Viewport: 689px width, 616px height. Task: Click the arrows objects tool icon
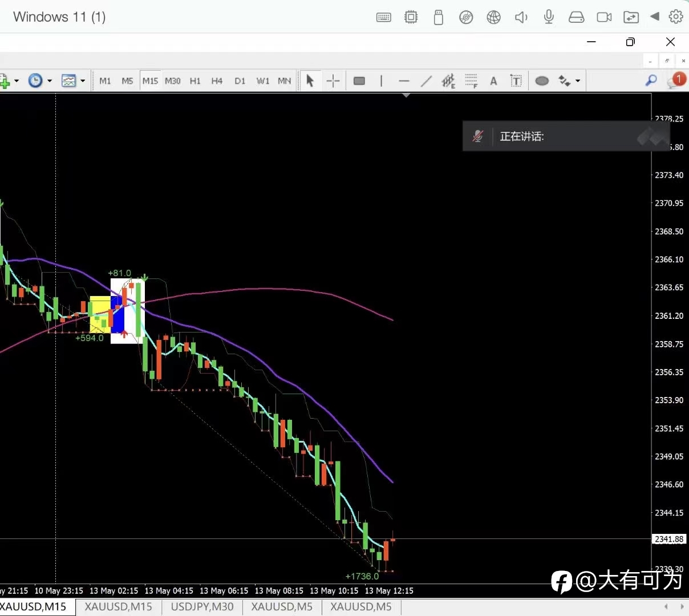pyautogui.click(x=564, y=81)
